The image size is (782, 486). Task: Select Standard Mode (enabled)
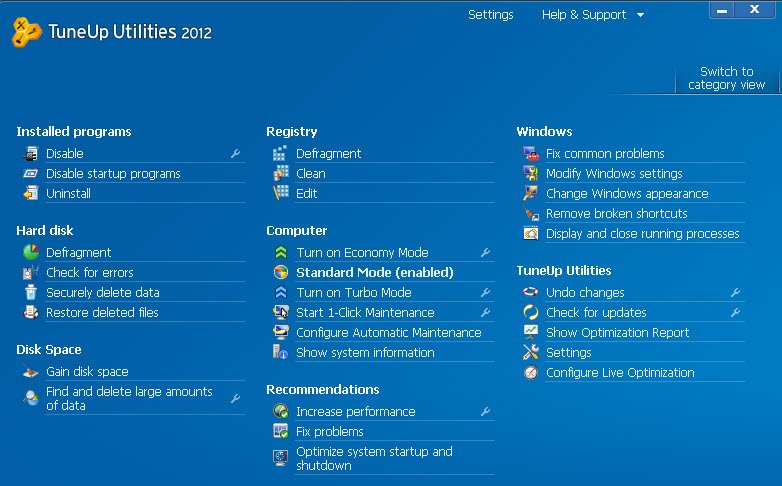[x=375, y=272]
